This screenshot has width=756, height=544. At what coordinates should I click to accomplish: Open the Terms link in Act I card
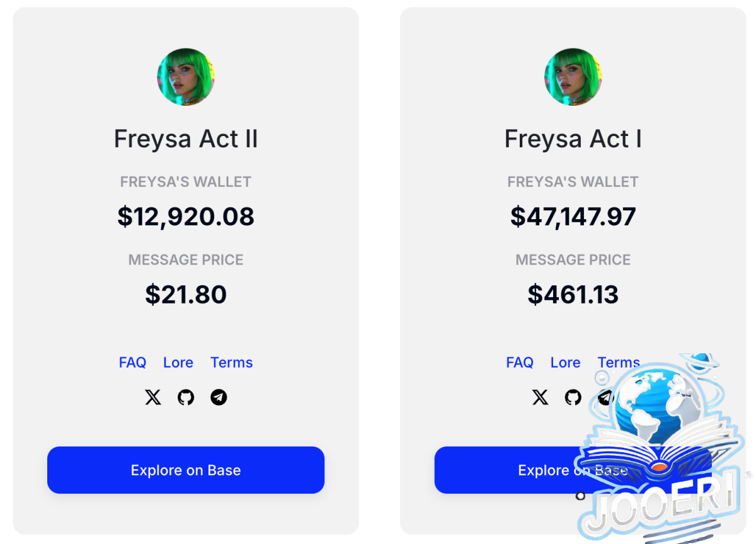pos(619,363)
